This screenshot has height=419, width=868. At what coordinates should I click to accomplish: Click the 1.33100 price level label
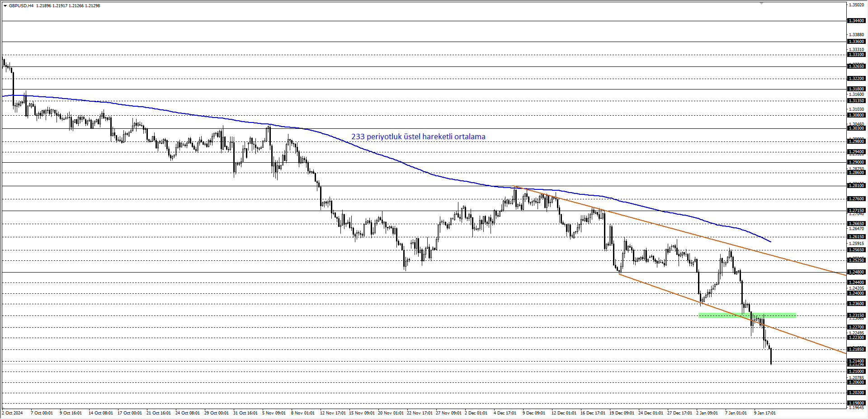click(x=856, y=55)
